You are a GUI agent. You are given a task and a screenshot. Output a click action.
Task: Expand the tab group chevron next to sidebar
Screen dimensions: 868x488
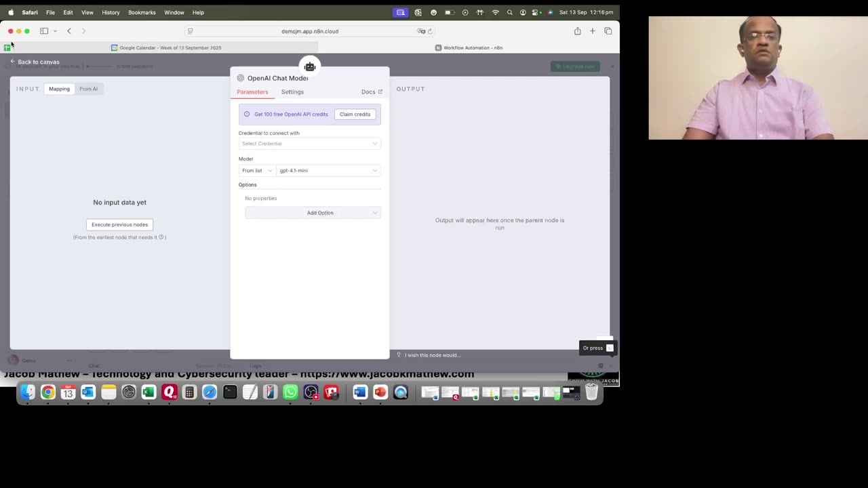pyautogui.click(x=55, y=31)
